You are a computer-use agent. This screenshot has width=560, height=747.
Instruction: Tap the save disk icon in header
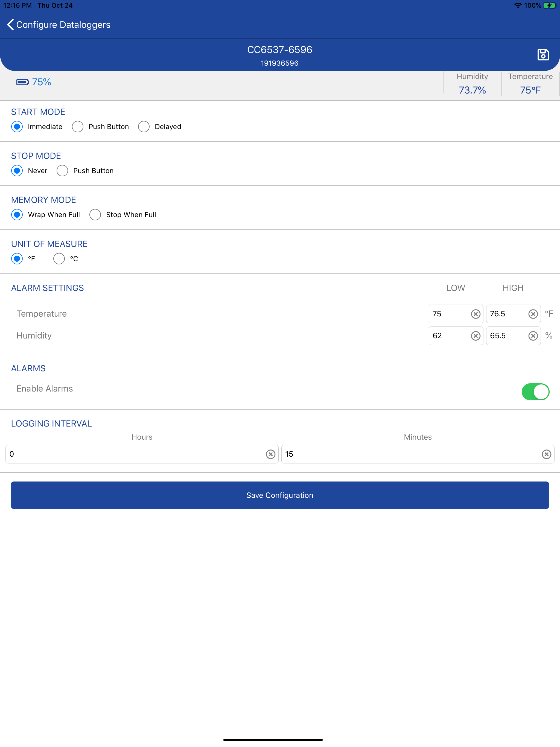543,54
